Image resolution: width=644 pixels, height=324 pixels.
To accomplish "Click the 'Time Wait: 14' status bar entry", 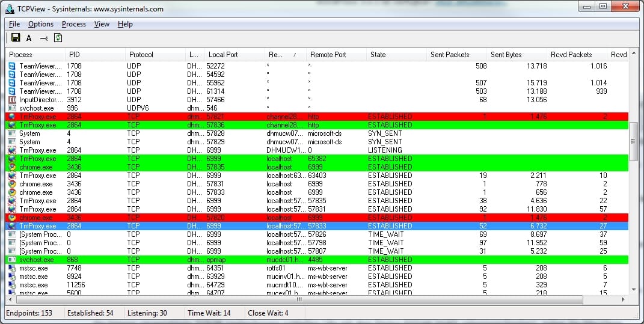I will coord(209,313).
